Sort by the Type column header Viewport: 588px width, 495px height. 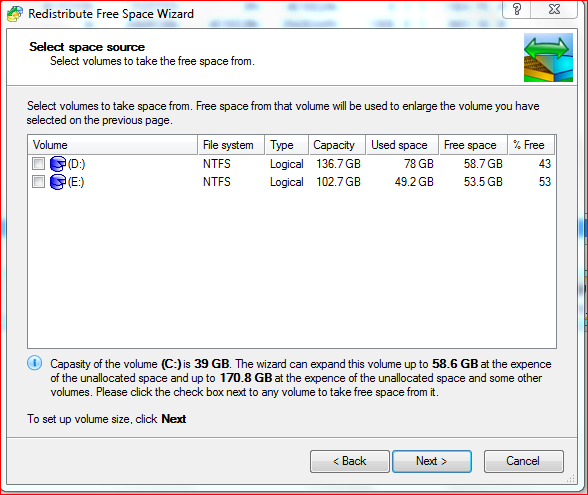pos(287,145)
